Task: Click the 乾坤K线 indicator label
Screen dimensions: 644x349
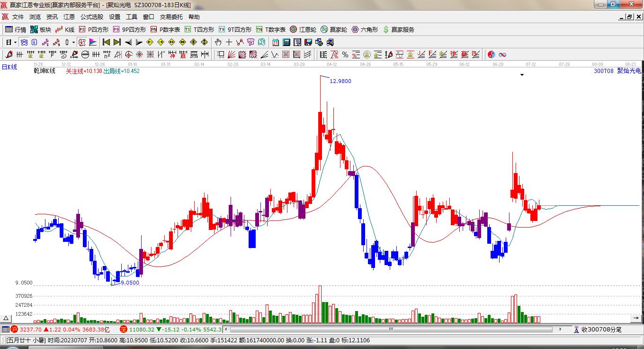Action: pyautogui.click(x=45, y=71)
